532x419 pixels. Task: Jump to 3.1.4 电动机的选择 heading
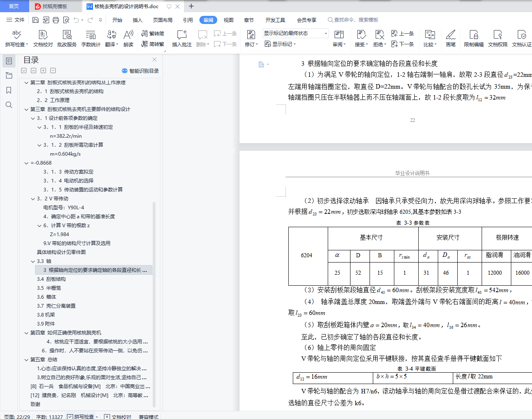(68, 181)
